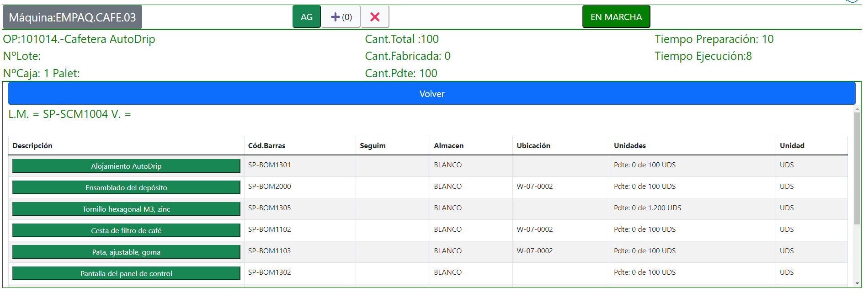This screenshot has height=293, width=868.
Task: Click the scrollbar down arrow
Action: pos(857,283)
